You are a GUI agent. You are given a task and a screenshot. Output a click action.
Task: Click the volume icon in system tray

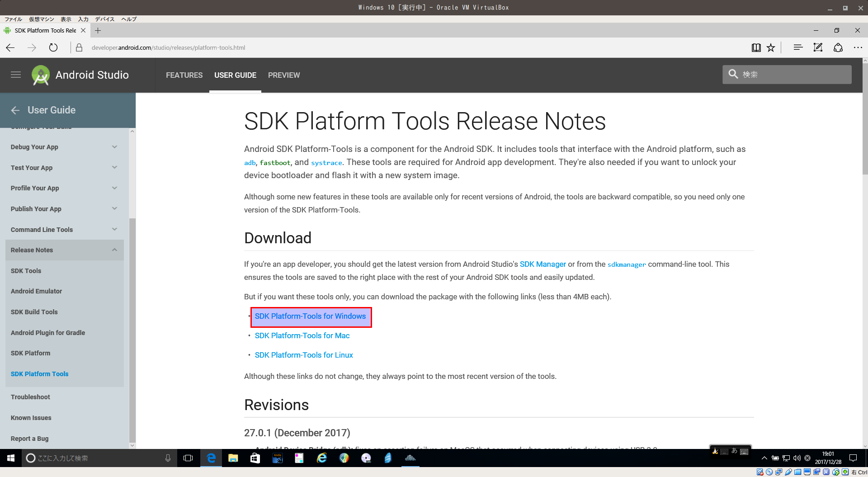(797, 458)
